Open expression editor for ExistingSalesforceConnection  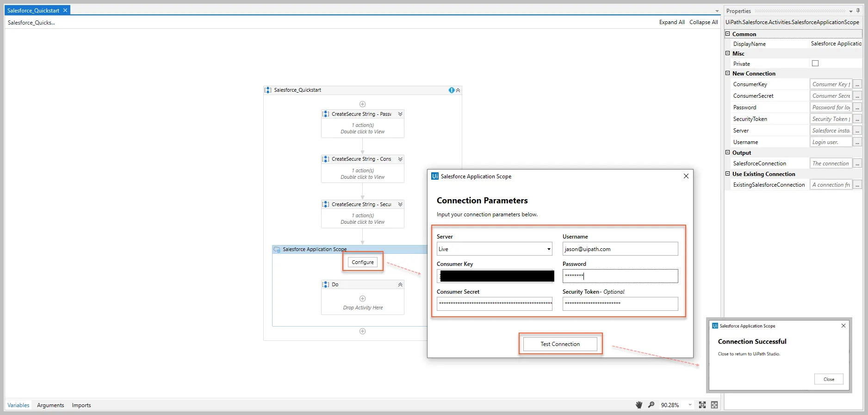point(857,185)
